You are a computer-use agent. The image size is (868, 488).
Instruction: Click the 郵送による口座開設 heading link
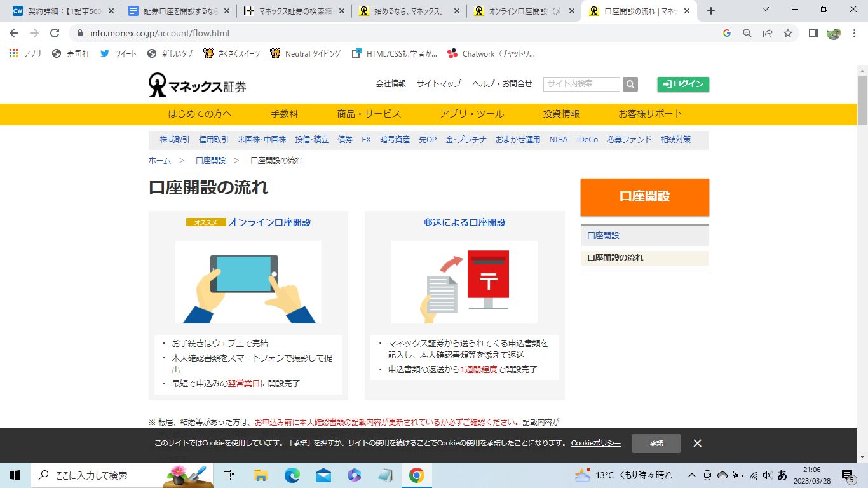465,222
